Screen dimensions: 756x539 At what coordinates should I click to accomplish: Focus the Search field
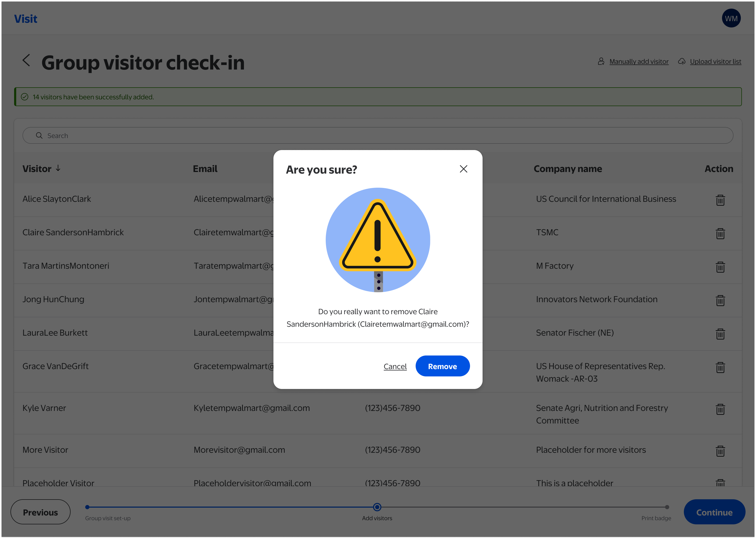(378, 135)
